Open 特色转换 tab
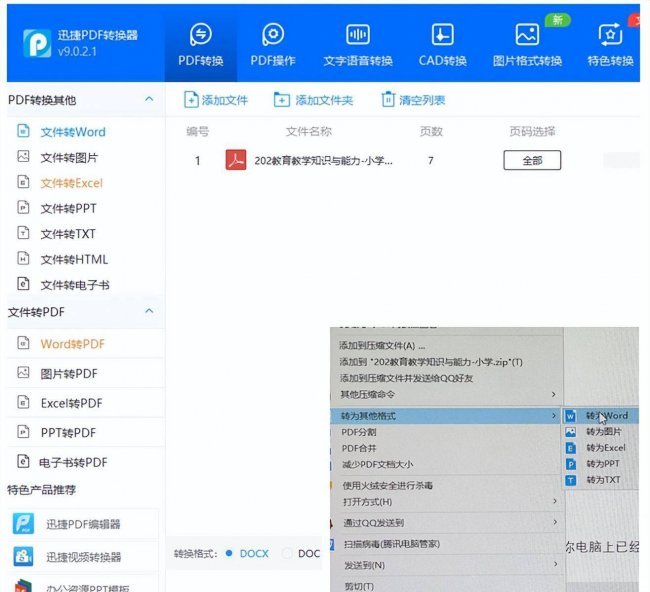The height and width of the screenshot is (592, 650). coord(610,45)
